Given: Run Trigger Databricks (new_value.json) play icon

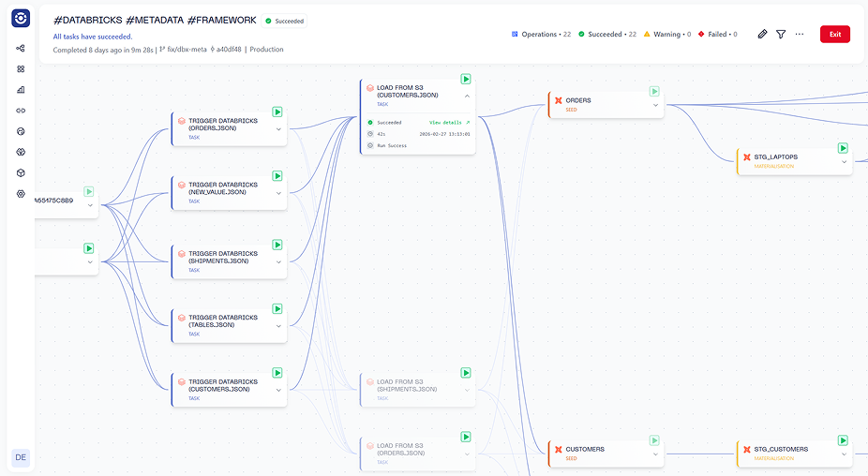Looking at the screenshot, I should point(277,176).
